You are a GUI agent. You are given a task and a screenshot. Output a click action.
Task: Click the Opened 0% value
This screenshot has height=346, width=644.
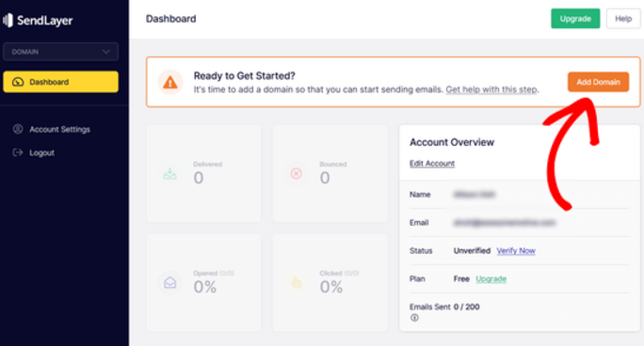[205, 287]
